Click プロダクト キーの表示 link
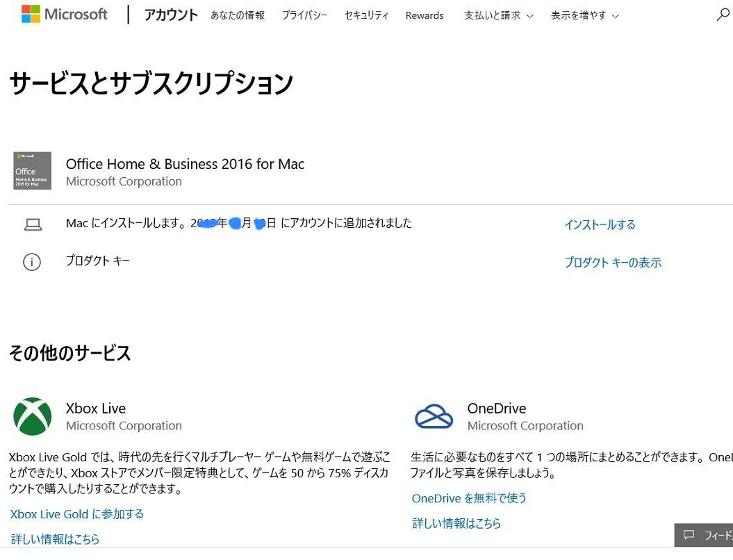 pyautogui.click(x=613, y=262)
